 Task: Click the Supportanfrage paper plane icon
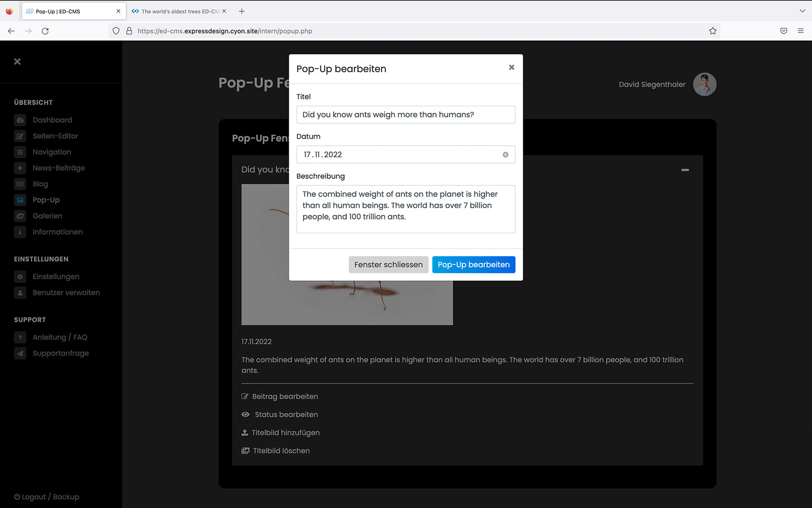20,354
